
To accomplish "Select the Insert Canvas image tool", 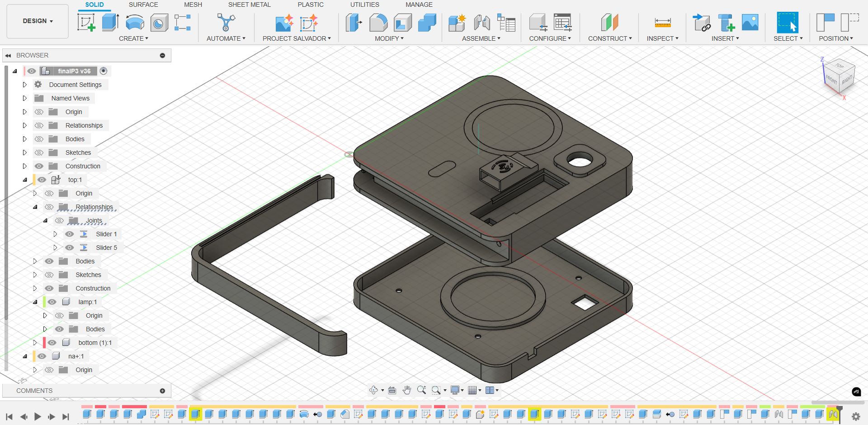I will pyautogui.click(x=750, y=22).
